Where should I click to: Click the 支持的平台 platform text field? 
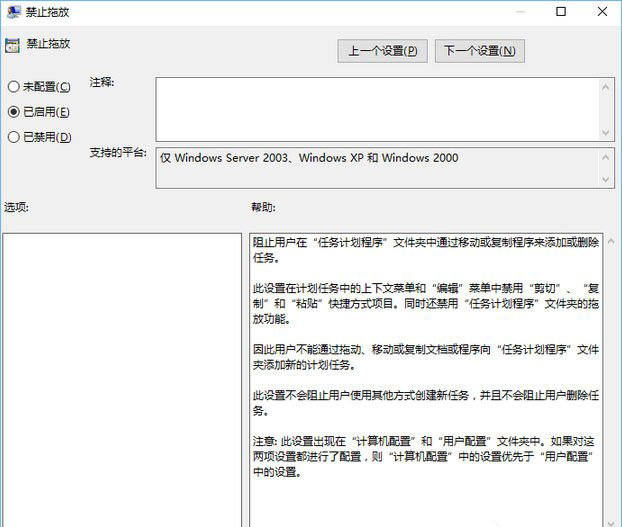[x=376, y=168]
